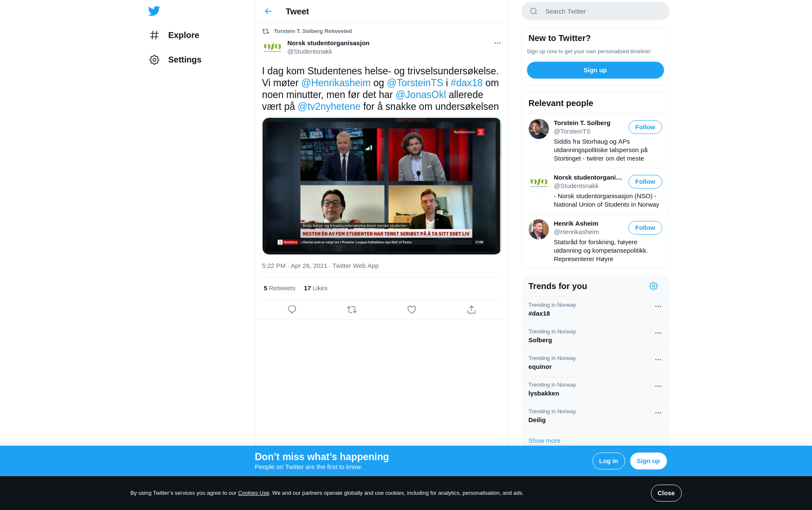Open Torstein T. Solberg name in Relevant people
Screen dimensions: 812x510
(x=582, y=123)
